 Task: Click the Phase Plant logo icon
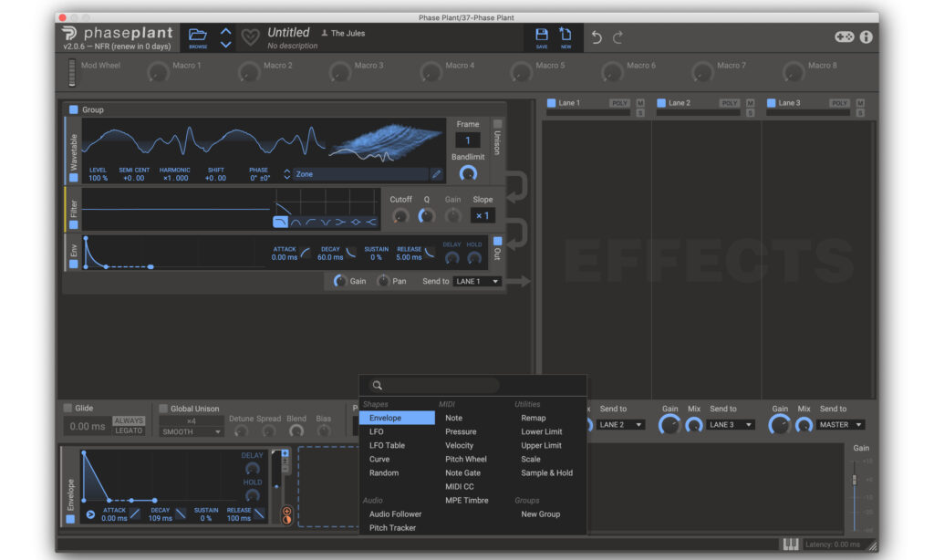point(69,34)
